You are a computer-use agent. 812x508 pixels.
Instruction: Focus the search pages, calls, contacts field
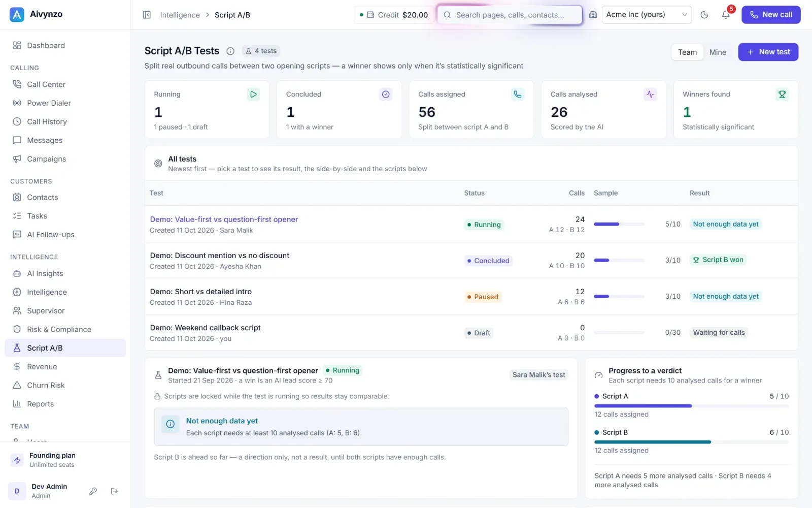[x=510, y=15]
